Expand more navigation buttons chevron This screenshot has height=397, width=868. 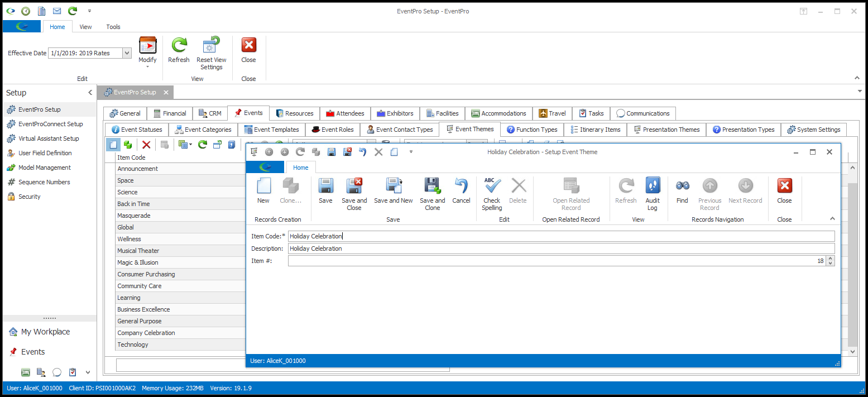click(88, 372)
